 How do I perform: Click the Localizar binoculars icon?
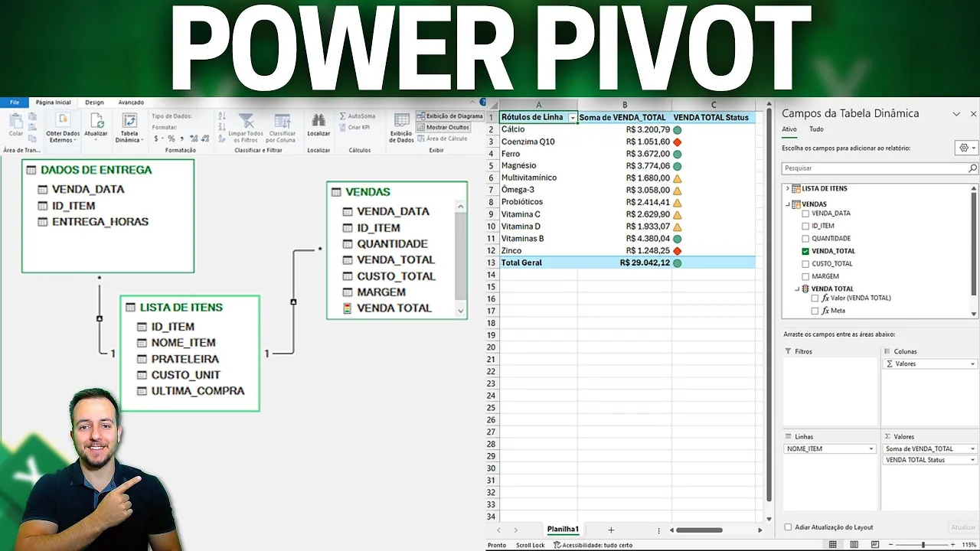318,121
